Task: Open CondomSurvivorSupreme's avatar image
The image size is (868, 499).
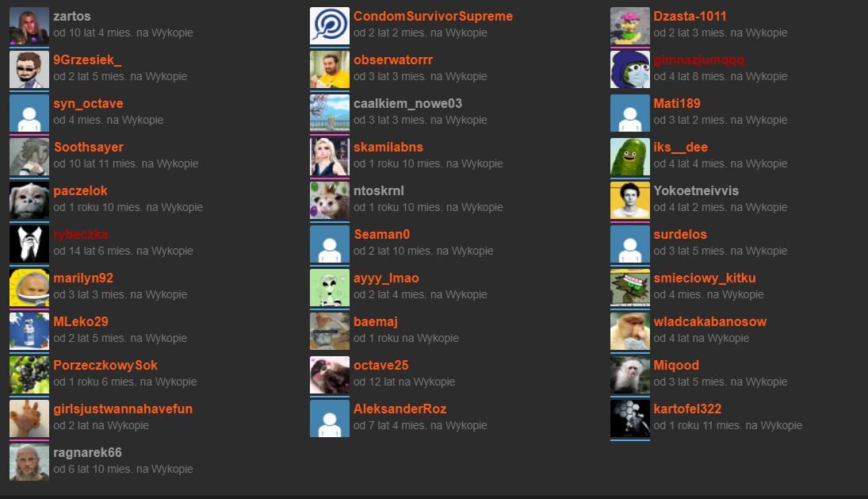Action: tap(329, 26)
